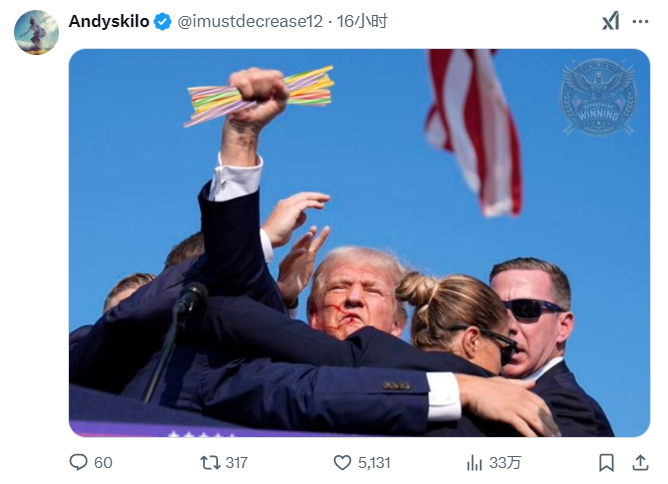The image size is (668, 484).
Task: Click the Department of Winning seal watermark
Action: (x=599, y=97)
